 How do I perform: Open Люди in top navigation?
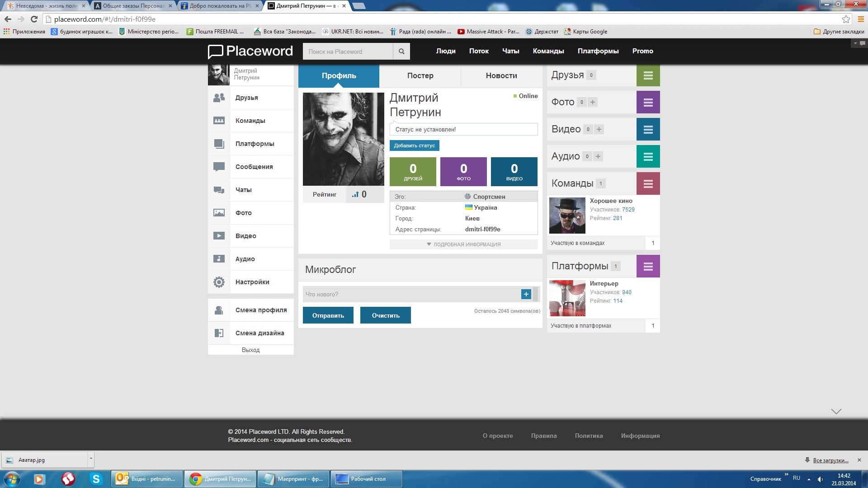tap(446, 51)
